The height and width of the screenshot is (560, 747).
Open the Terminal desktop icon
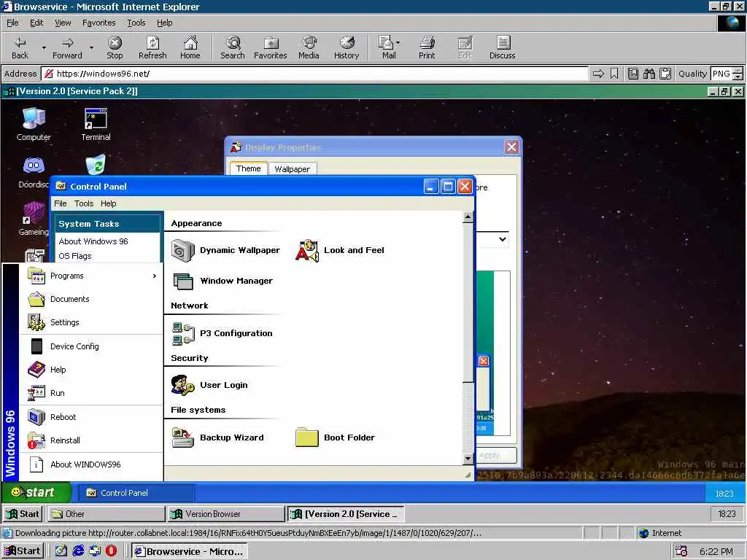pyautogui.click(x=96, y=124)
